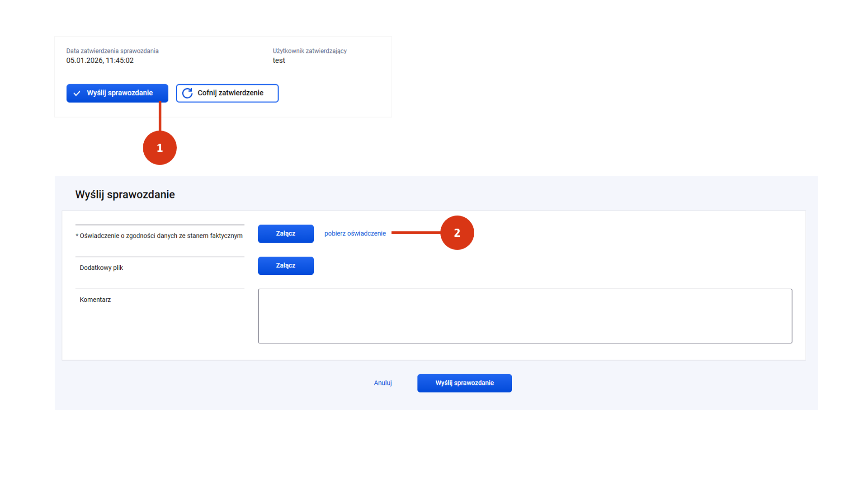Click the Dodatkowy plik label

[101, 268]
